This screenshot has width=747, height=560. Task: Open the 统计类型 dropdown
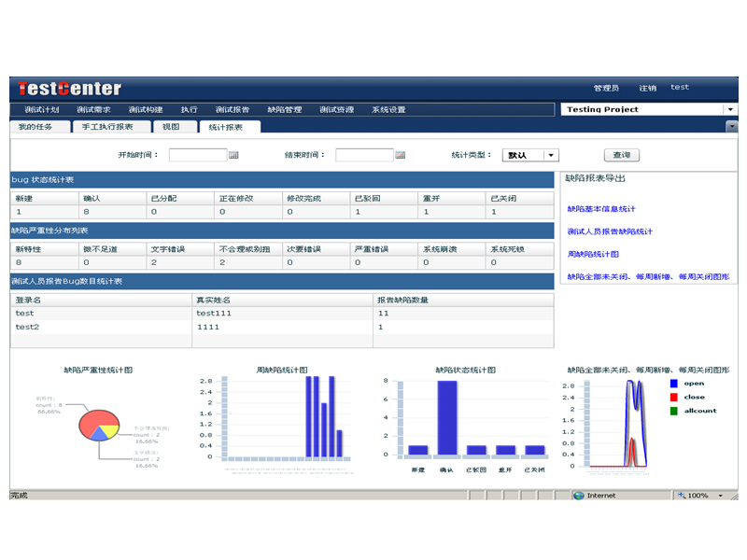pos(551,155)
